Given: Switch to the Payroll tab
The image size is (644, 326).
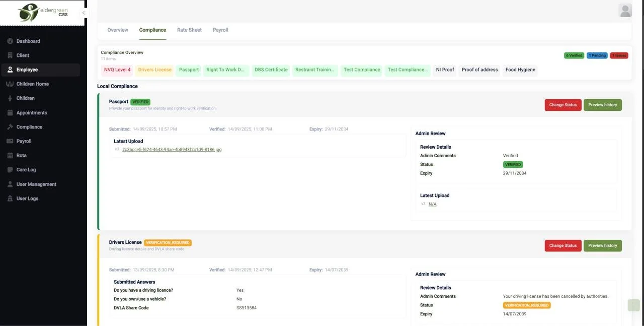Looking at the screenshot, I should pos(220,30).
